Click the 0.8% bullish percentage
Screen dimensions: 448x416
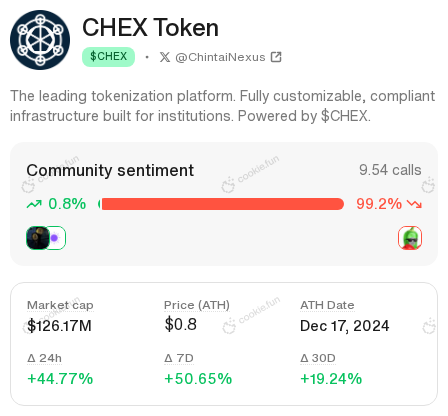coord(67,204)
